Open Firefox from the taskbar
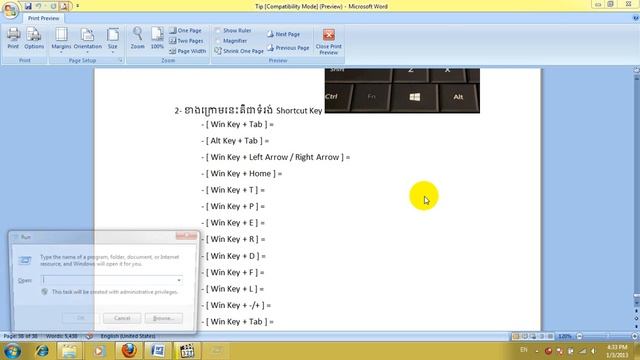Viewport: 640px width, 360px height. (x=129, y=351)
